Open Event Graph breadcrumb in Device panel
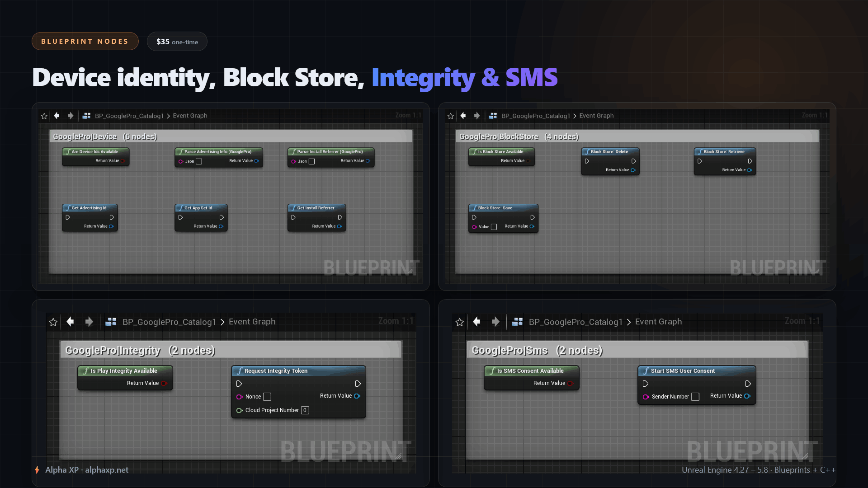The image size is (868, 488). point(190,116)
